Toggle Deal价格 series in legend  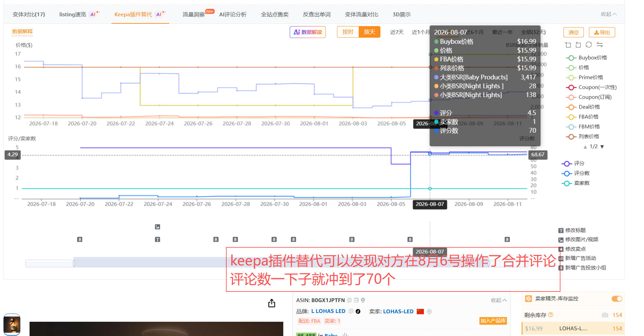[583, 107]
